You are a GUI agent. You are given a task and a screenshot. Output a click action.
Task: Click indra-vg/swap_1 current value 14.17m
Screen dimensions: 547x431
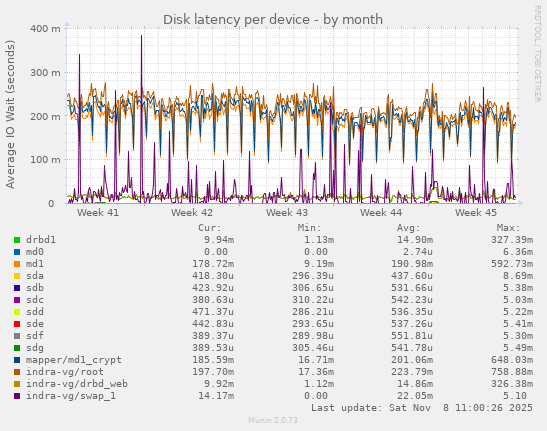point(216,396)
